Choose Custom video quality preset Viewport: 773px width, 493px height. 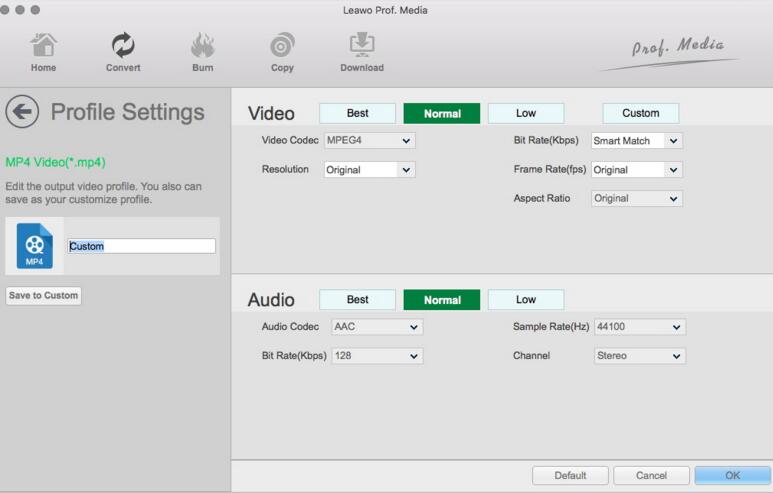click(640, 113)
